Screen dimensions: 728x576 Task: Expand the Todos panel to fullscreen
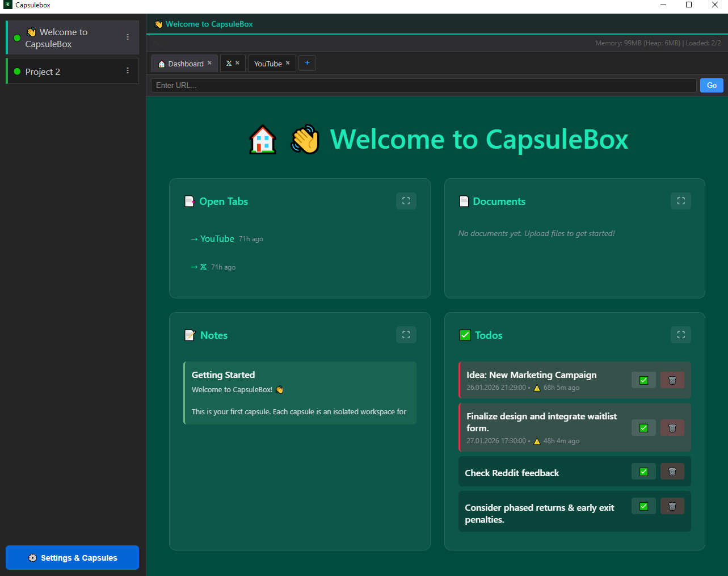tap(680, 335)
